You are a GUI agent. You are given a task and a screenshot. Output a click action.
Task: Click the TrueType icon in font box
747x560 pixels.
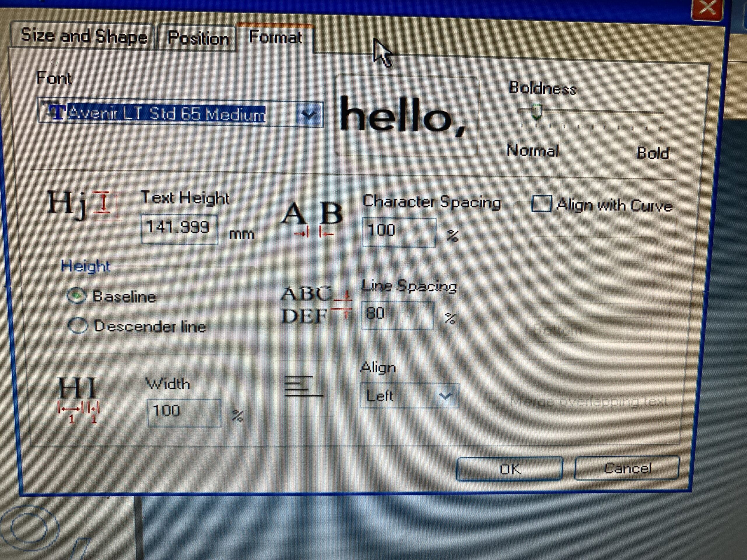55,111
